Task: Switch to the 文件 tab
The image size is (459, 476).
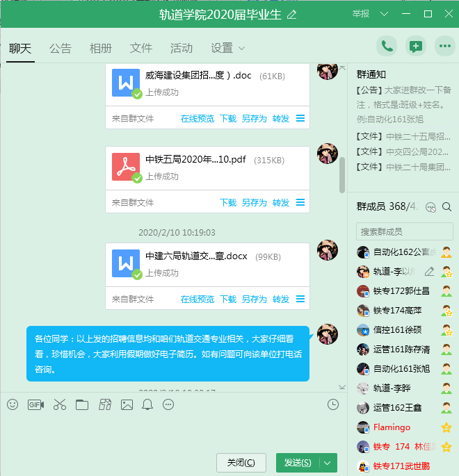Action: [141, 48]
